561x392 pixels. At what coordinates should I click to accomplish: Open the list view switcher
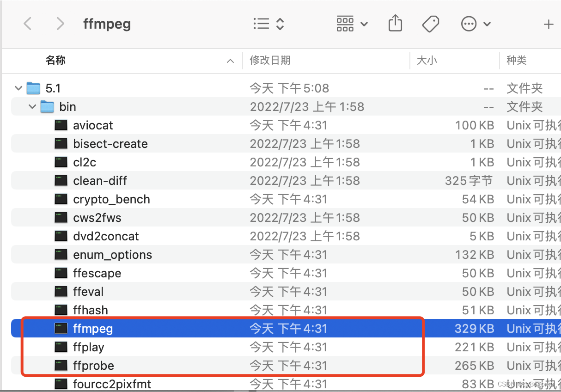[x=268, y=24]
